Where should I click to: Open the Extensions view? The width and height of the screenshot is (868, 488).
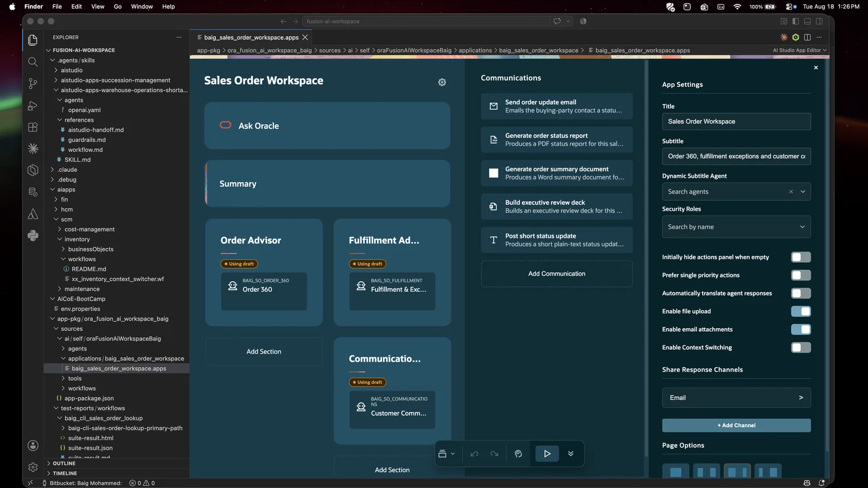[x=33, y=127]
